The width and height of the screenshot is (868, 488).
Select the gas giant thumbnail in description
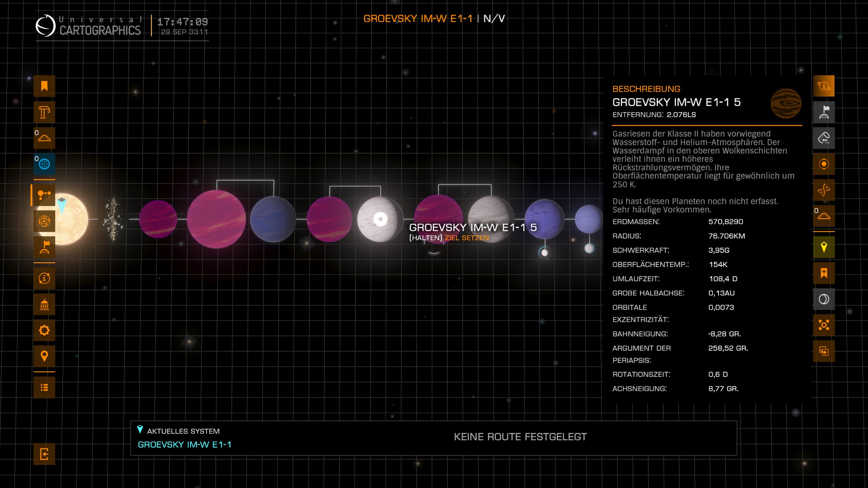pos(786,103)
